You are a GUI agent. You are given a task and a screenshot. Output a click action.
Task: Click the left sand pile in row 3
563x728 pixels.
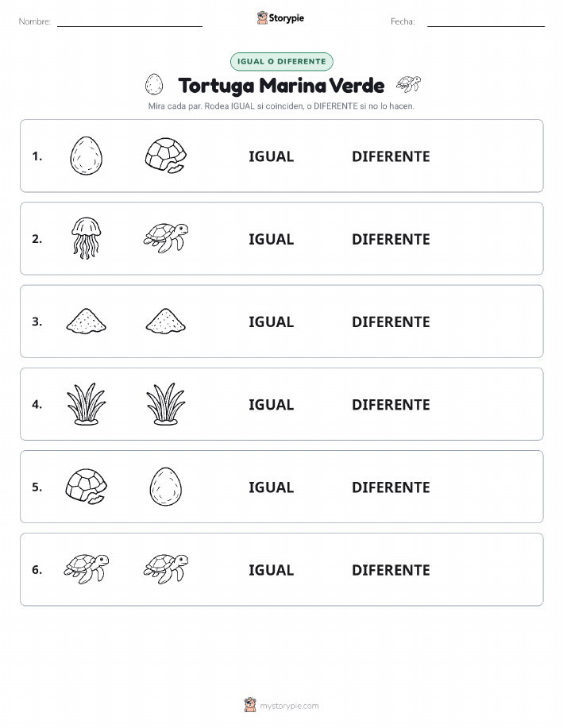tap(86, 321)
